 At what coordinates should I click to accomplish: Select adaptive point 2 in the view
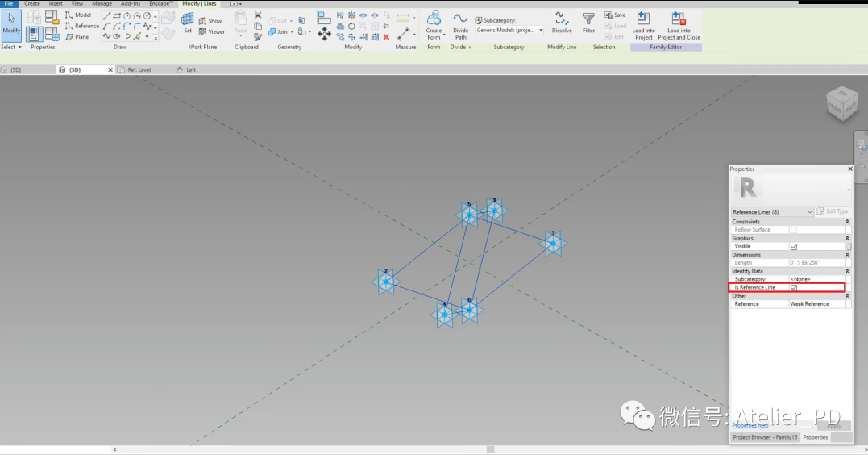pyautogui.click(x=386, y=282)
